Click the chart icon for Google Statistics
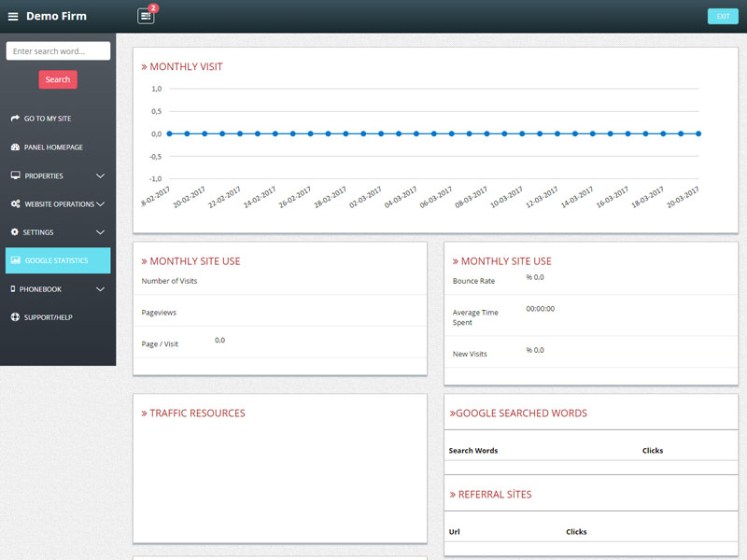 pos(15,260)
